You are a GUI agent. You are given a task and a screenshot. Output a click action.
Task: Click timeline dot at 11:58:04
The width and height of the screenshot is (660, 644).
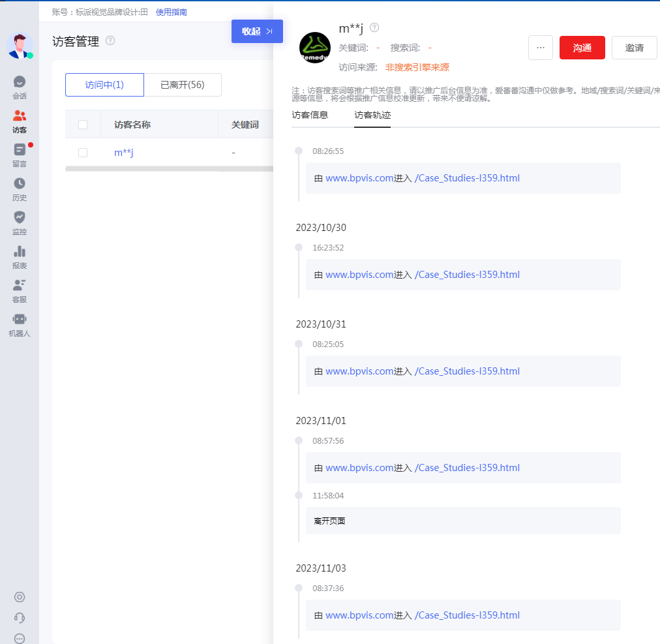tap(299, 495)
